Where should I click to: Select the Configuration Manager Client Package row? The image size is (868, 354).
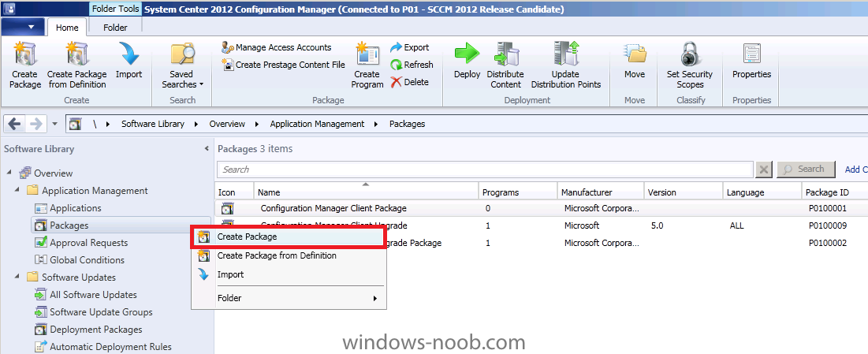pyautogui.click(x=542, y=208)
